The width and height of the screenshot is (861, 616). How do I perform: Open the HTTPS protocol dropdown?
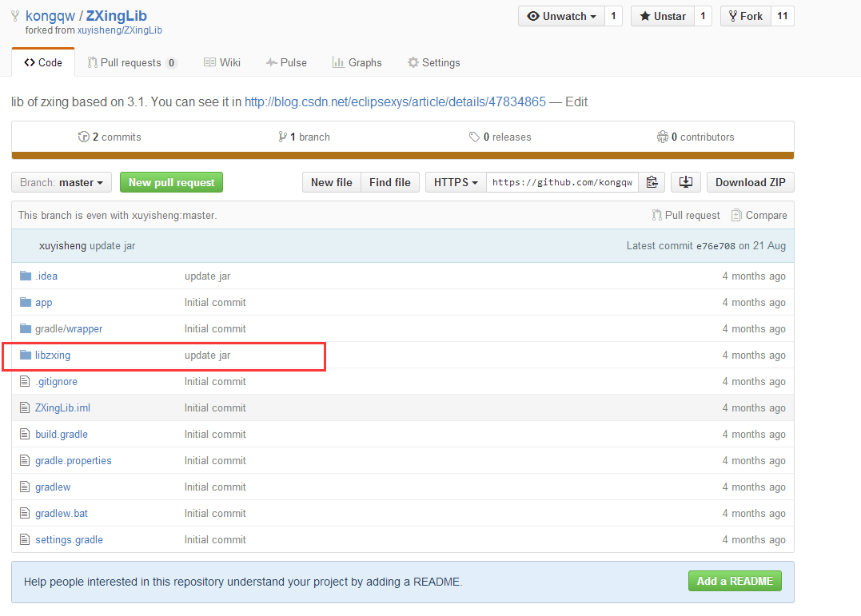click(x=456, y=182)
